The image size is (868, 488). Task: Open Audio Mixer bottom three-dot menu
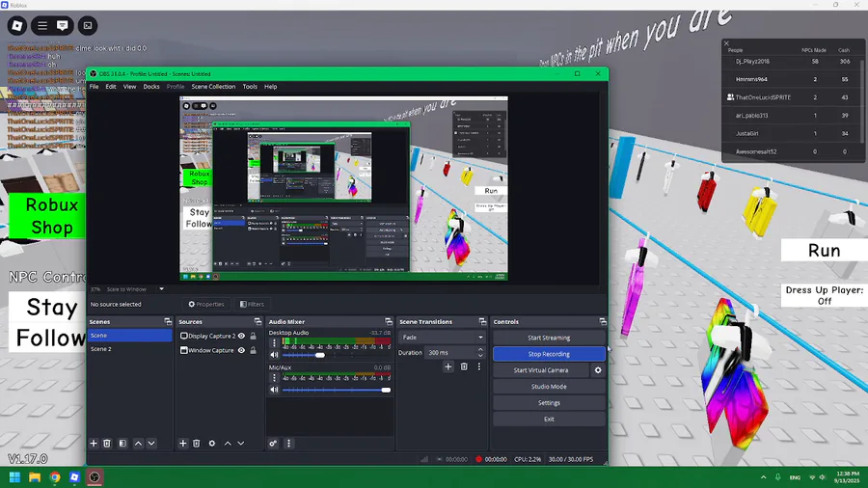[288, 444]
